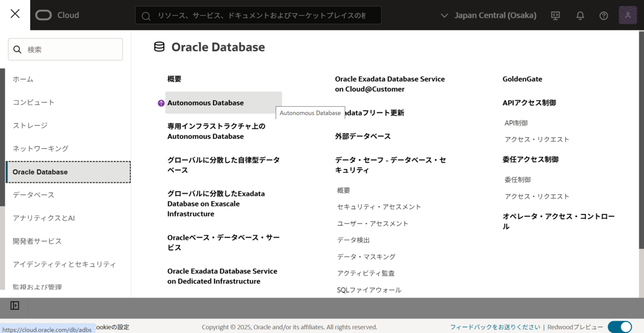Open 専用インフラストラクチャ上の Autonomous Database
This screenshot has height=333, width=644.
pyautogui.click(x=216, y=131)
